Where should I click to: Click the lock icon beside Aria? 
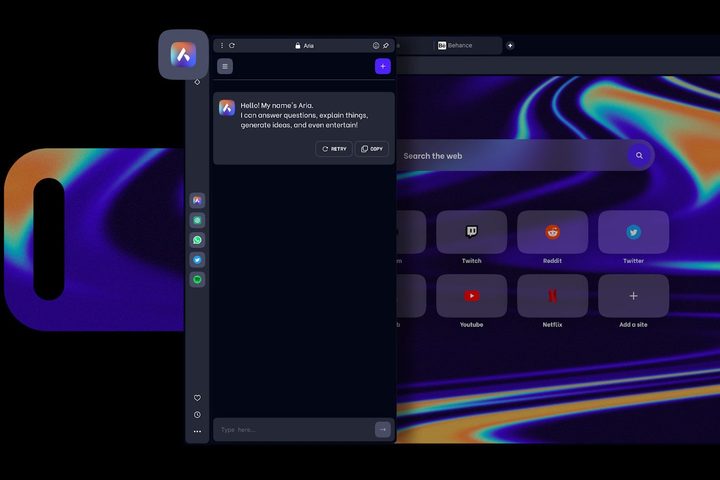(298, 45)
